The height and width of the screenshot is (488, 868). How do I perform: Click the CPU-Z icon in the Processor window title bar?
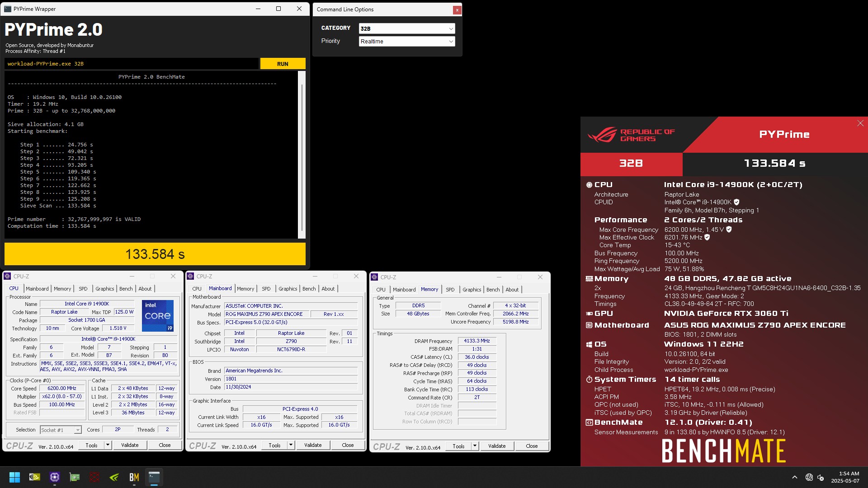pyautogui.click(x=7, y=276)
